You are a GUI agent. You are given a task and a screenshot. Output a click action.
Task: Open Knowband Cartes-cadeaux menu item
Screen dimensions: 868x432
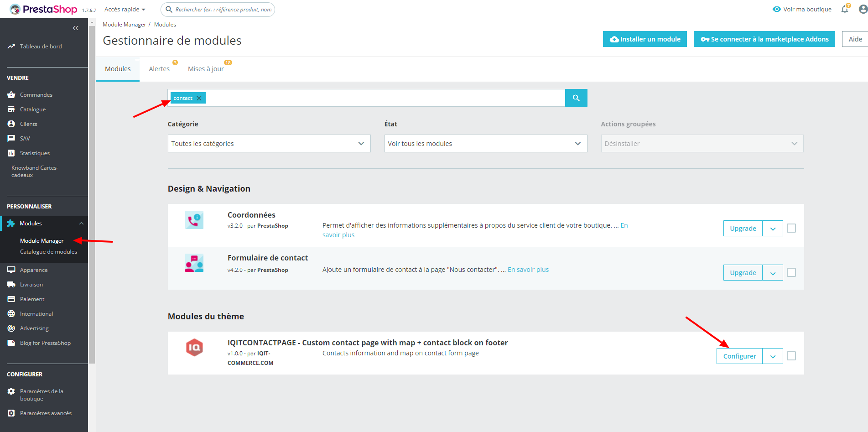(x=35, y=172)
